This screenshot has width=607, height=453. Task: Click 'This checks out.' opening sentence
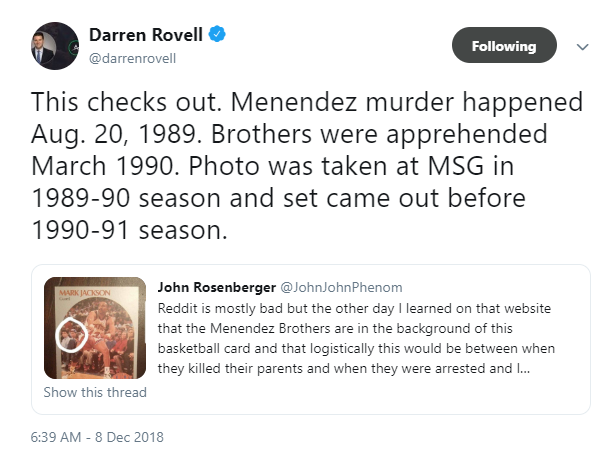pos(126,102)
